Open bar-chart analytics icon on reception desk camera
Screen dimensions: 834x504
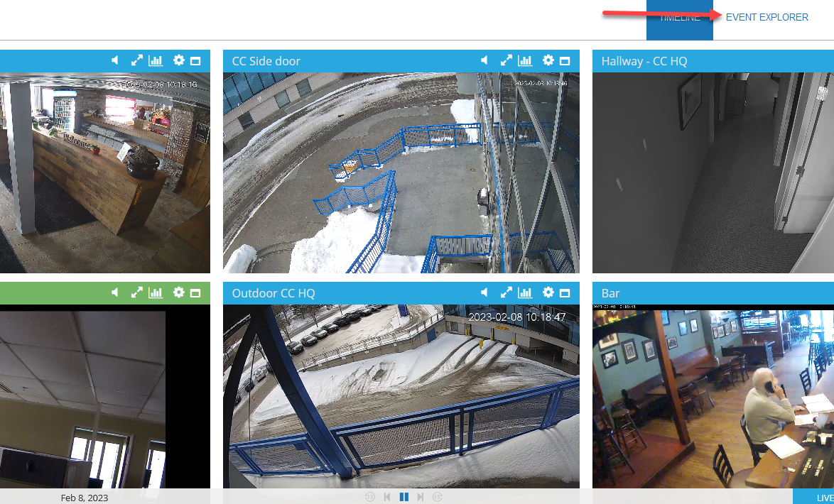[156, 60]
